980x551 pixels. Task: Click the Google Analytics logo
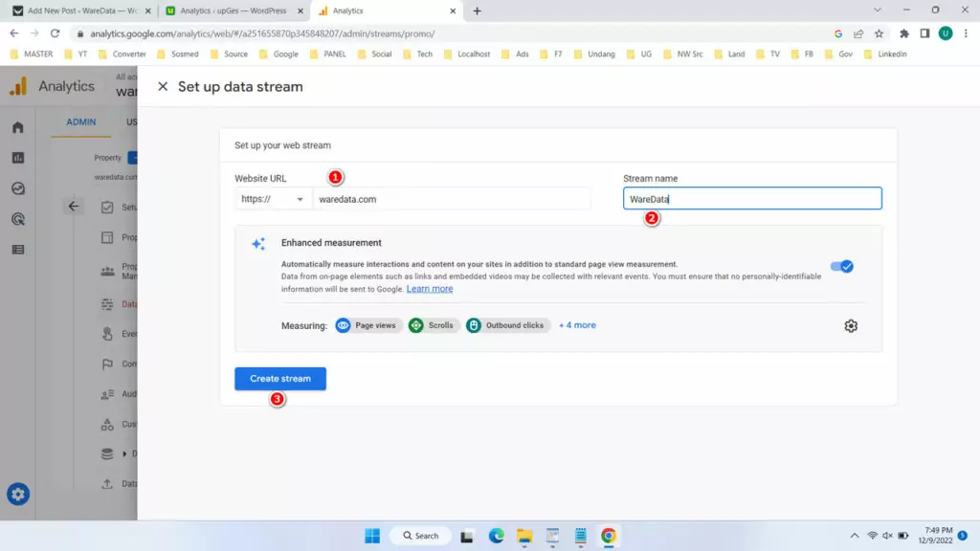18,86
